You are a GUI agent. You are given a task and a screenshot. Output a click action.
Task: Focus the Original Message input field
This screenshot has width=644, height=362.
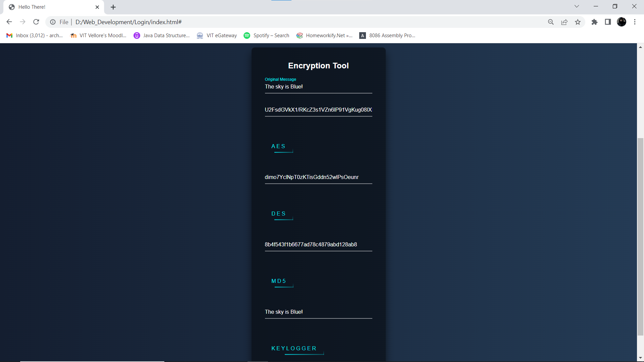pos(318,87)
